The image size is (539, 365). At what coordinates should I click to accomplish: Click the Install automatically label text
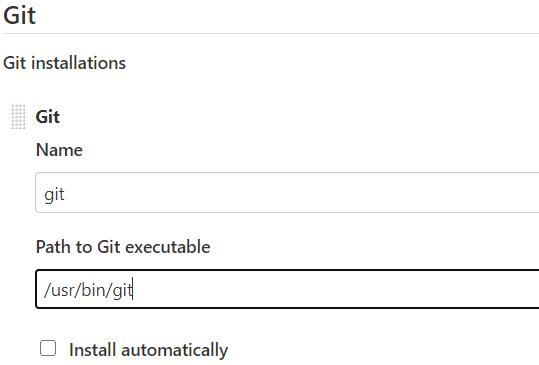(x=148, y=350)
